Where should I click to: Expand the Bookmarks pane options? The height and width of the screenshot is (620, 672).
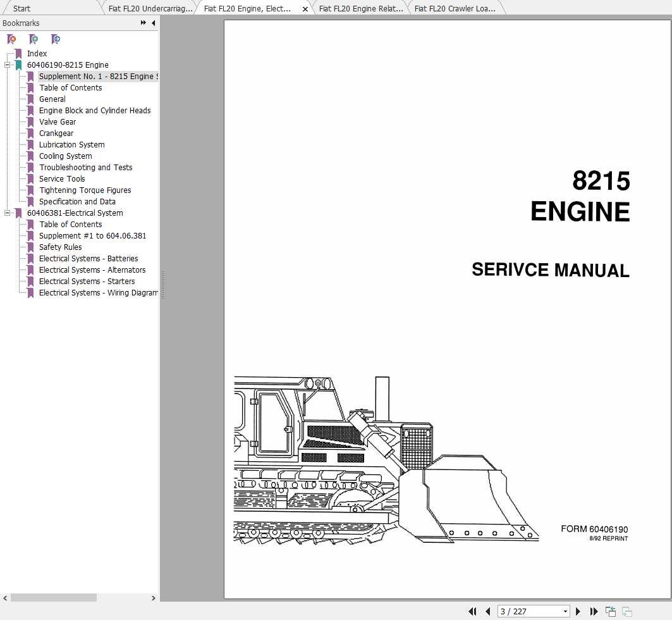tap(143, 23)
